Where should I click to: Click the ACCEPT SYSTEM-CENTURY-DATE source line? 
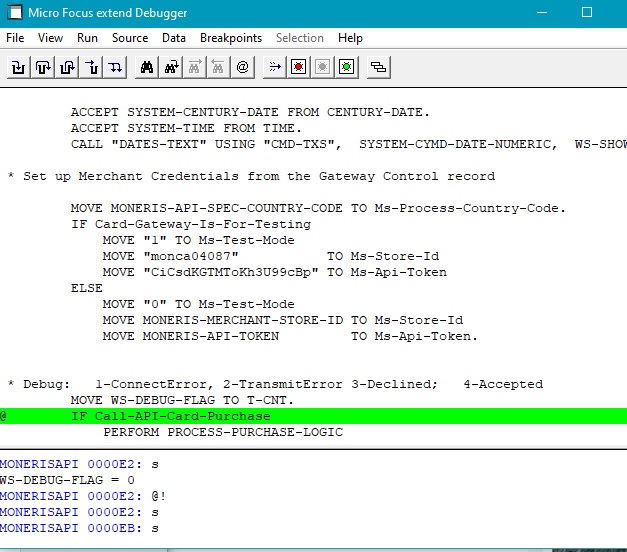pos(250,112)
